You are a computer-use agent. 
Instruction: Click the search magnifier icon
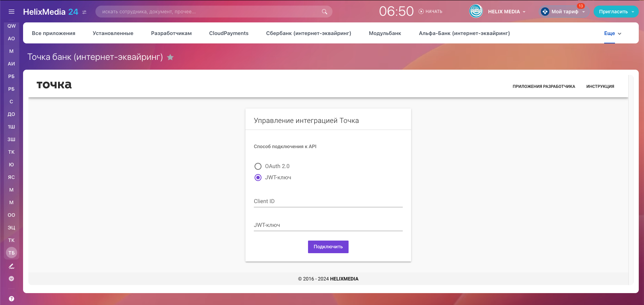click(324, 12)
